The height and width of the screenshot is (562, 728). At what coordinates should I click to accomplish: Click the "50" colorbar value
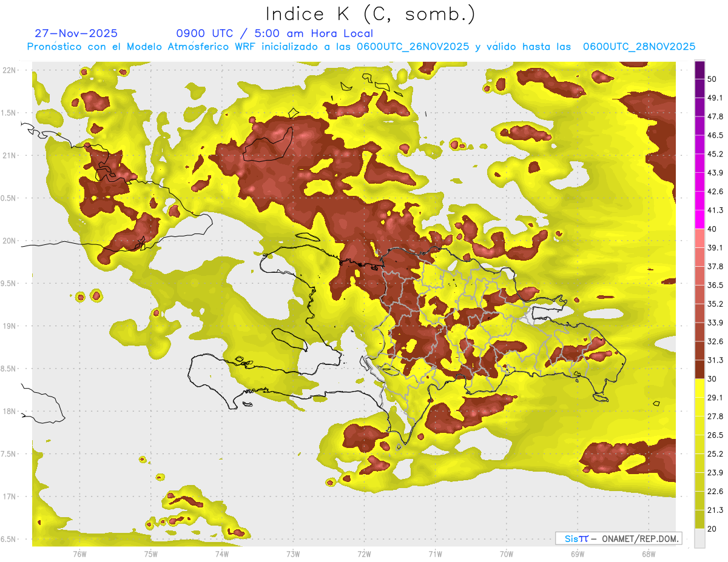click(x=712, y=79)
